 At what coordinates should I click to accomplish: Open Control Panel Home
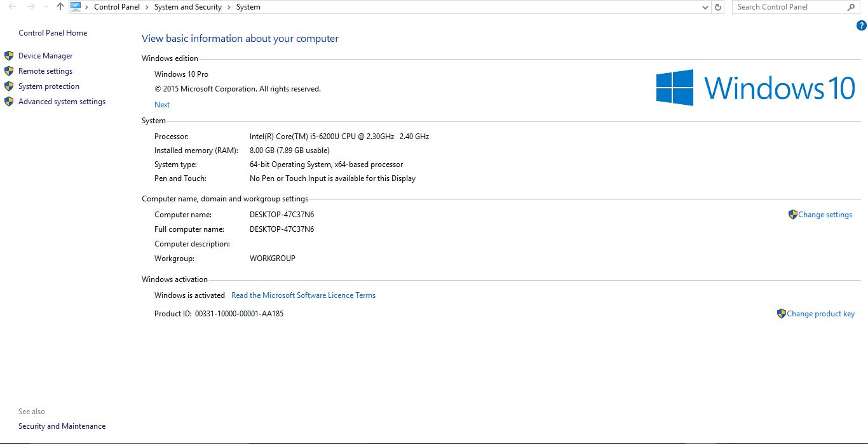53,33
